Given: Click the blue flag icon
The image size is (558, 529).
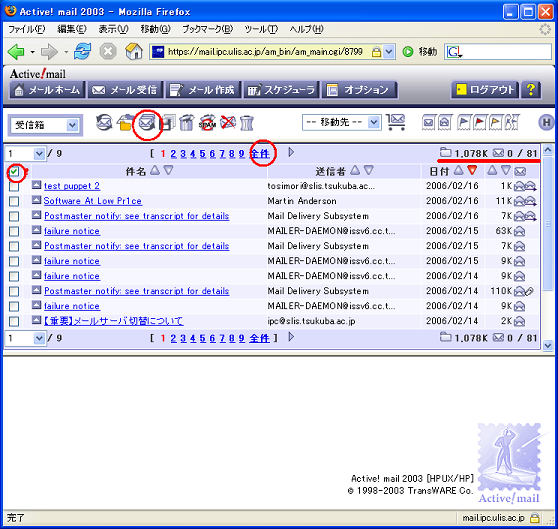Looking at the screenshot, I should 463,123.
